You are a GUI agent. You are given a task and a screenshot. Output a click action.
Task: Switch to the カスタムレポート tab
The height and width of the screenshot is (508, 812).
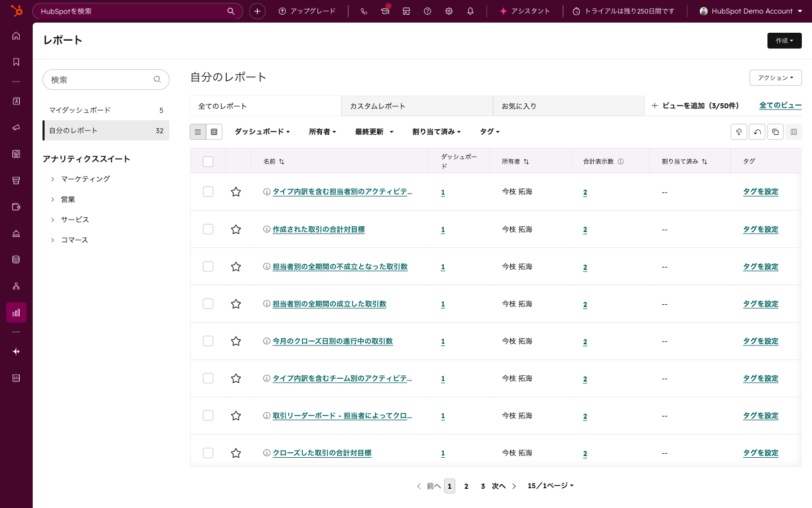[x=417, y=106]
